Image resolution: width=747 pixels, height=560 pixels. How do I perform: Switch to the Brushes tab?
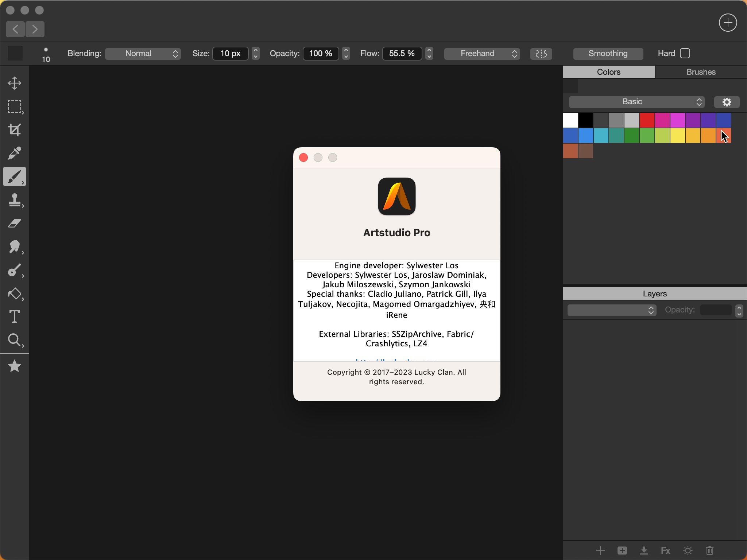point(701,72)
